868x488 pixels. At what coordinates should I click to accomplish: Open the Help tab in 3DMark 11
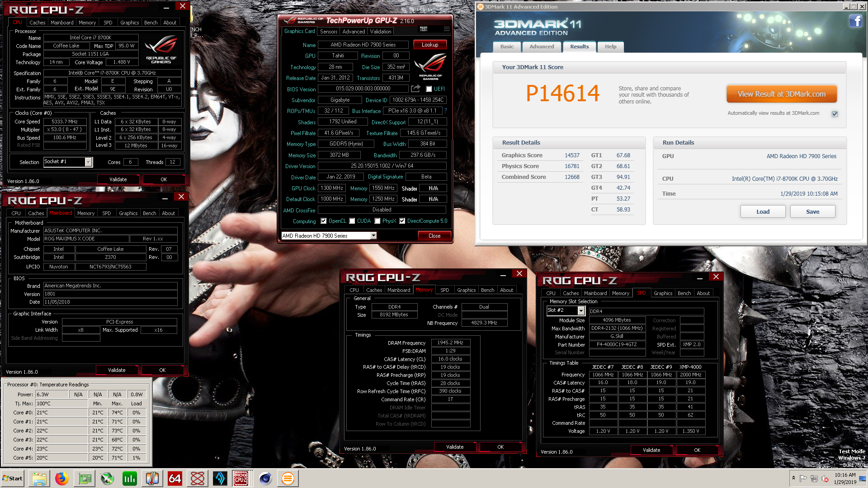click(x=611, y=47)
